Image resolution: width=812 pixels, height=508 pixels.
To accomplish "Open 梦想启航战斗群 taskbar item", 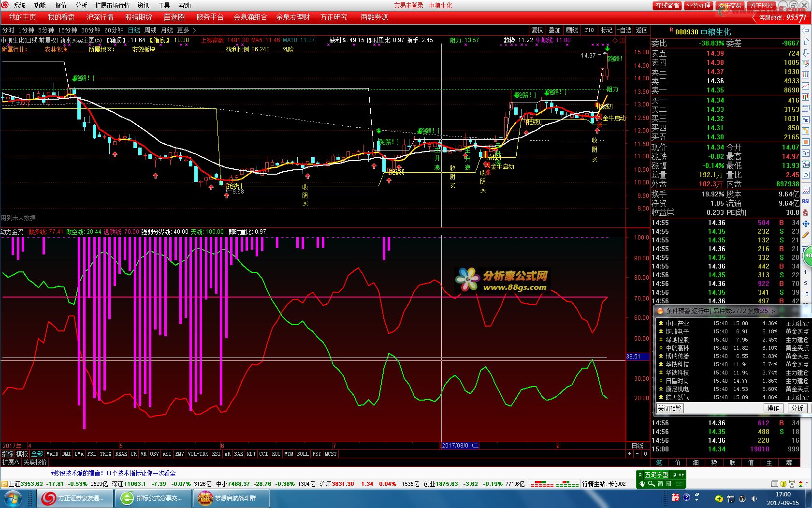I will 232,498.
